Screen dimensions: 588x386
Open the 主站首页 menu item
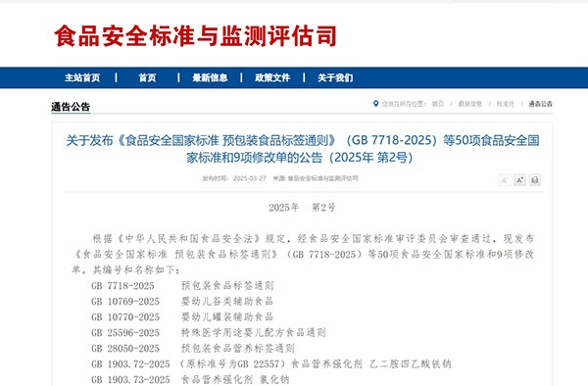click(82, 77)
